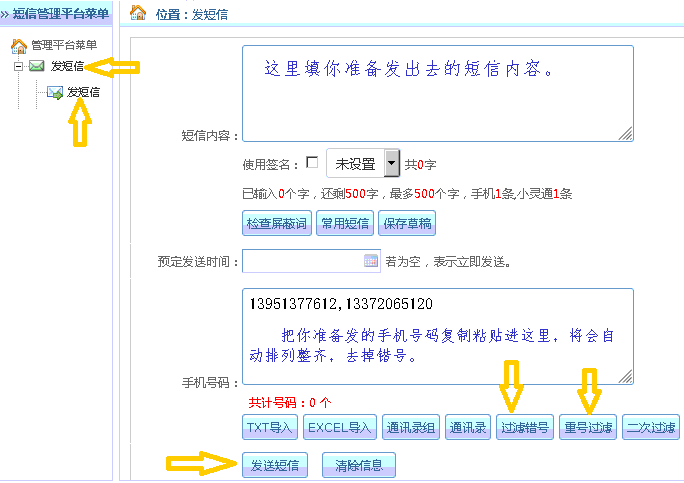Click the house icon next to 管理平台菜单

(x=19, y=45)
